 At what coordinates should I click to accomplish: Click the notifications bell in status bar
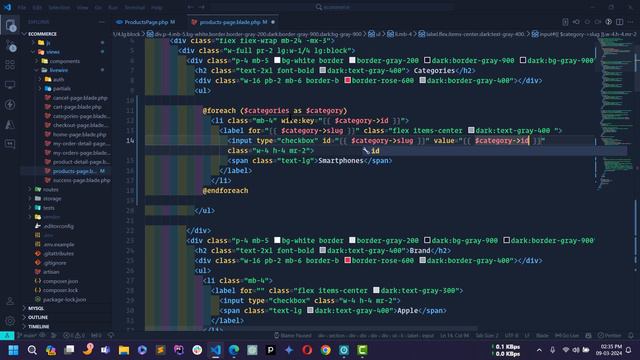[x=631, y=336]
